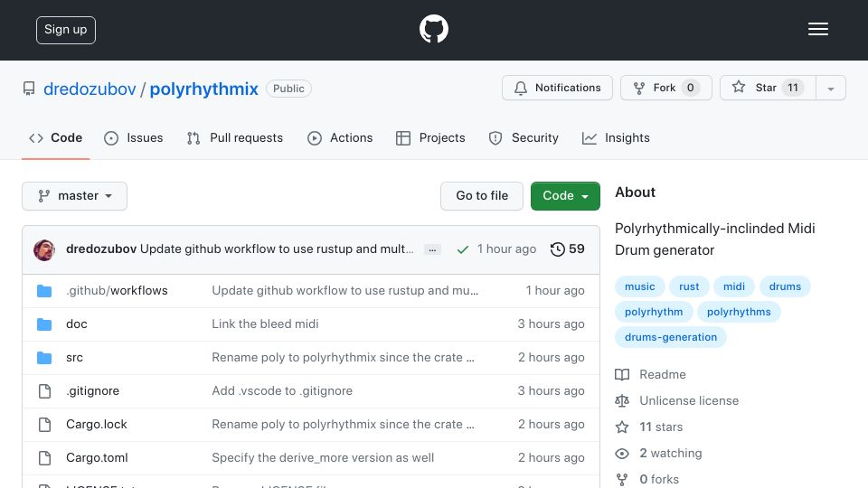
Task: Select the midi topic tag
Action: tap(733, 286)
